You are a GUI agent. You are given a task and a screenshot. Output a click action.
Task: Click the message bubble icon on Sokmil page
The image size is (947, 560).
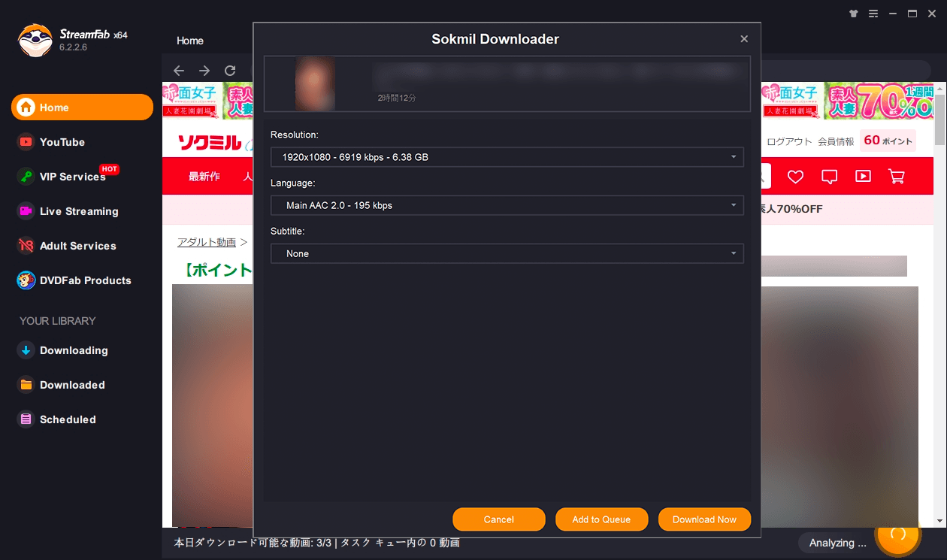(x=829, y=177)
